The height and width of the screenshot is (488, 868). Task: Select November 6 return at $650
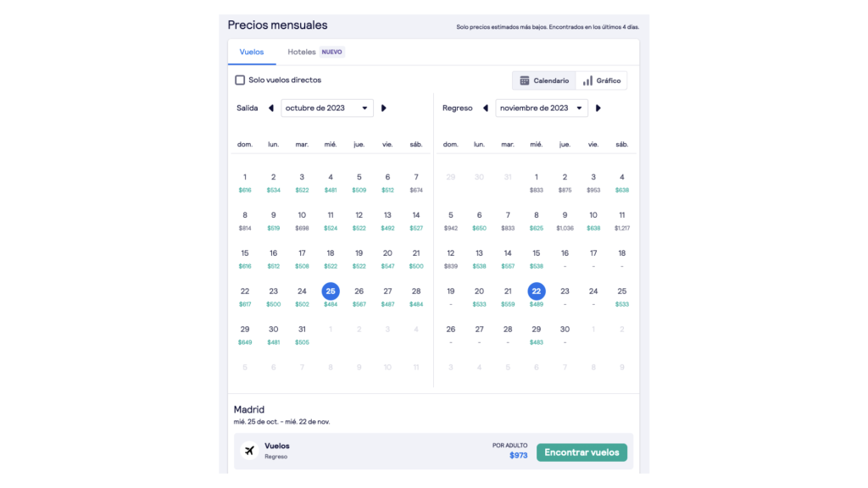click(x=480, y=221)
